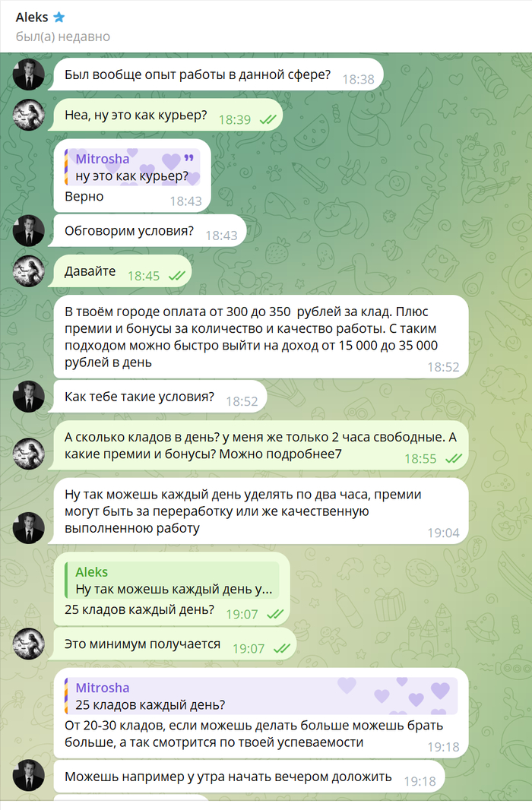Select the message about 300 до 350 рублей
Image resolution: width=532 pixels, height=810 pixels.
[x=261, y=337]
